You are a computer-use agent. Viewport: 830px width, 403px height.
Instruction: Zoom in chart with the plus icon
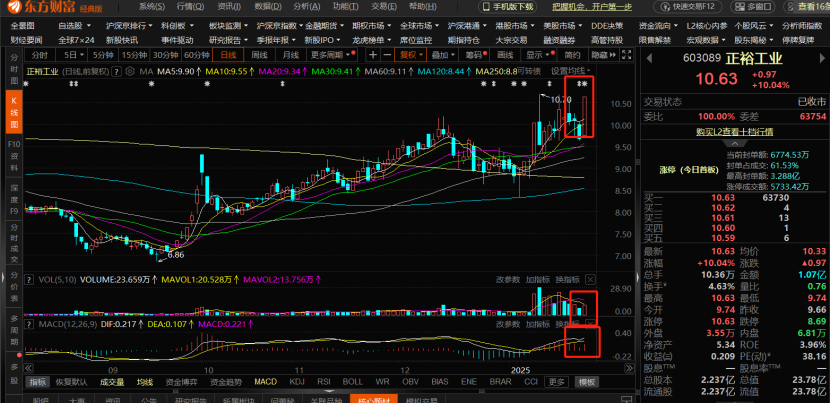[x=373, y=55]
